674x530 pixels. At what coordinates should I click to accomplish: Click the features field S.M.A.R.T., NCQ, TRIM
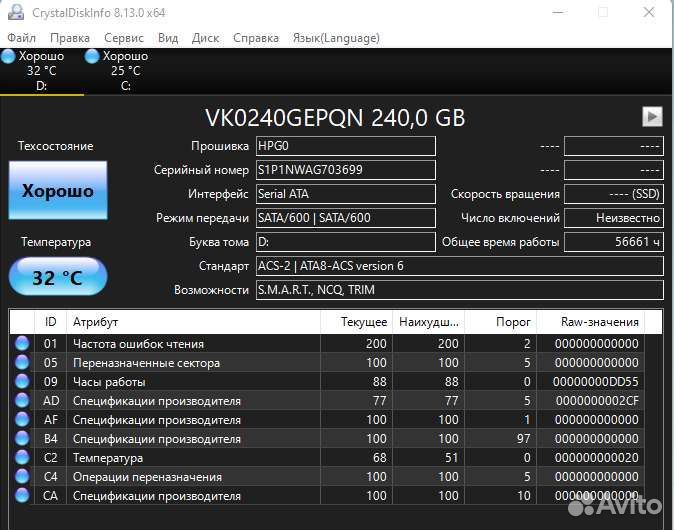[x=460, y=290]
